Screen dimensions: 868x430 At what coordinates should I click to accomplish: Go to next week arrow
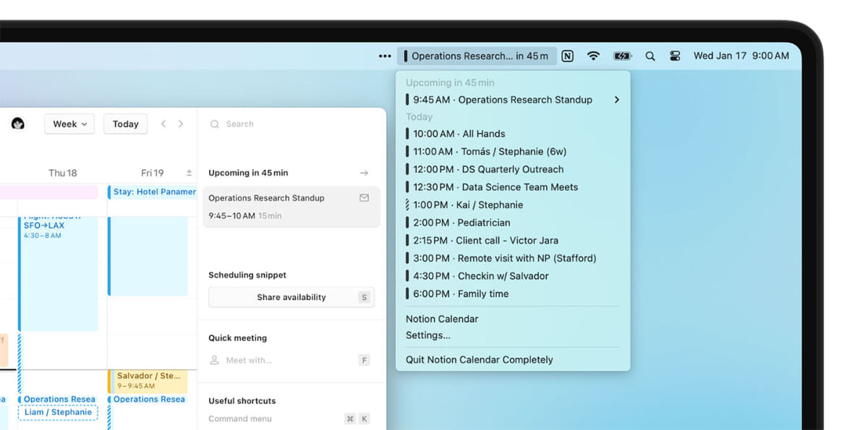[181, 124]
